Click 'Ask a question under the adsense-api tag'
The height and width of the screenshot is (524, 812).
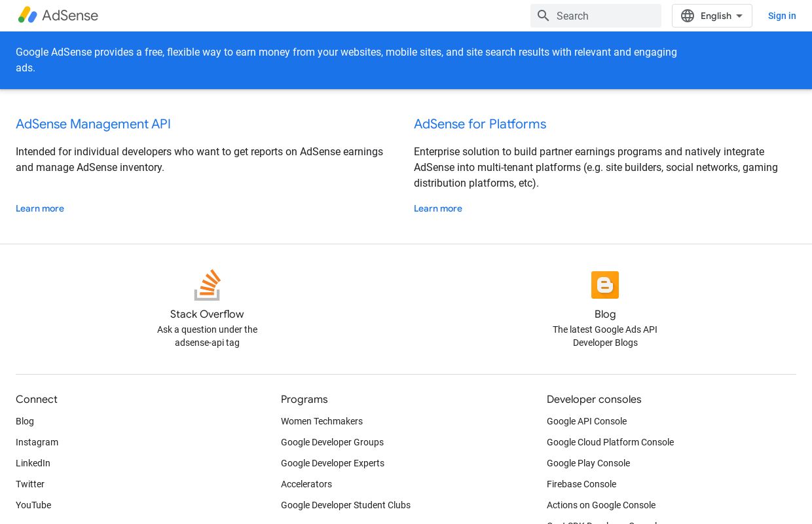pyautogui.click(x=207, y=336)
